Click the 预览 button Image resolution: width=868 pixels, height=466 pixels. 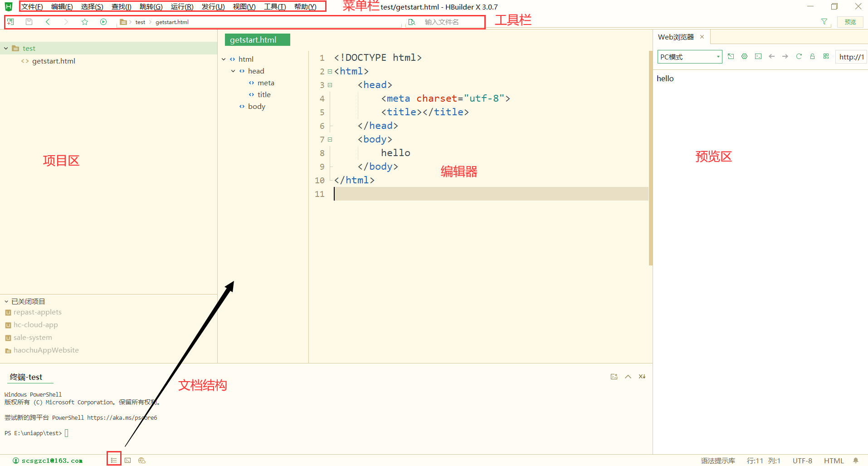[850, 22]
